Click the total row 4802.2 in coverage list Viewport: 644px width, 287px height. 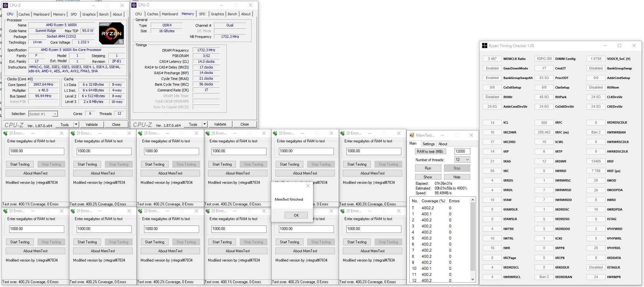click(440, 208)
